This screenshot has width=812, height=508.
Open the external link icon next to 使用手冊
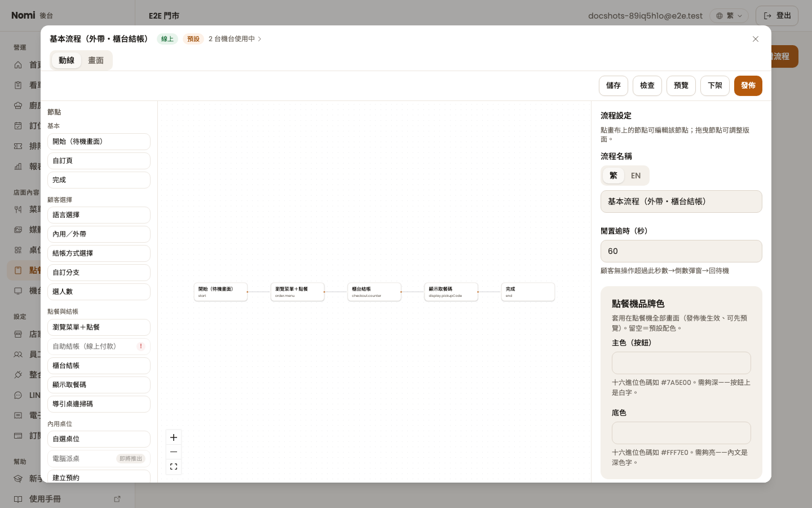117,499
